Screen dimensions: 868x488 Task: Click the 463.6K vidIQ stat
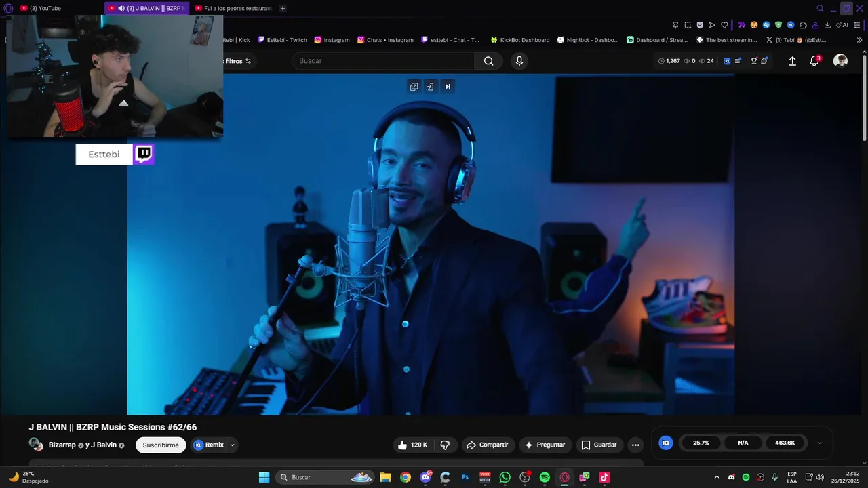[x=785, y=443]
